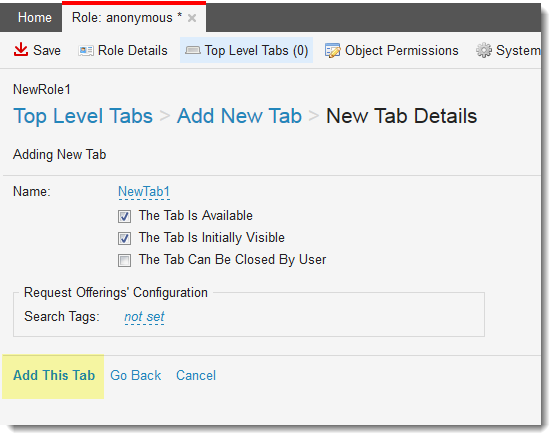Image resolution: width=556 pixels, height=440 pixels.
Task: Open Top Level Tabs (0) section
Action: tap(246, 50)
